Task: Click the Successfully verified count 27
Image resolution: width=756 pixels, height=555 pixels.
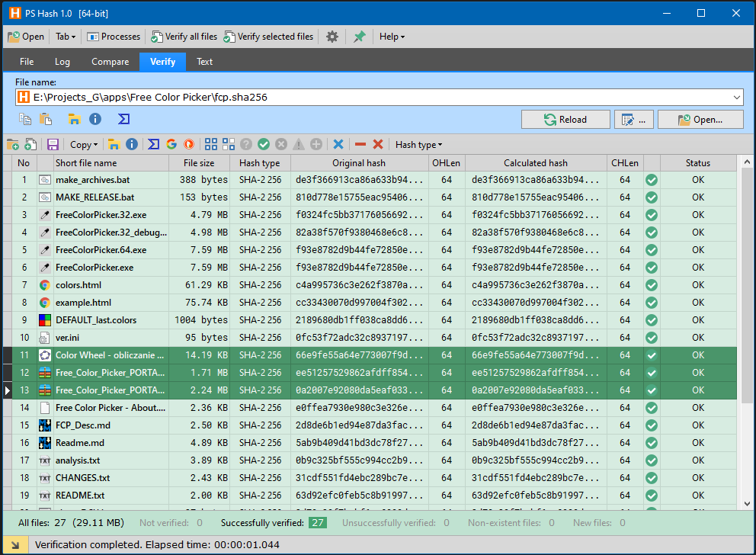Action: [x=318, y=523]
